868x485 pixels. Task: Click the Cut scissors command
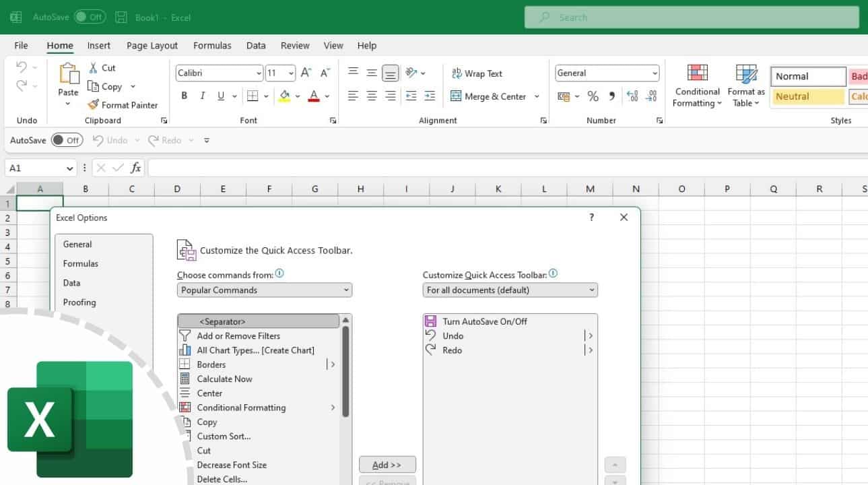pos(102,68)
